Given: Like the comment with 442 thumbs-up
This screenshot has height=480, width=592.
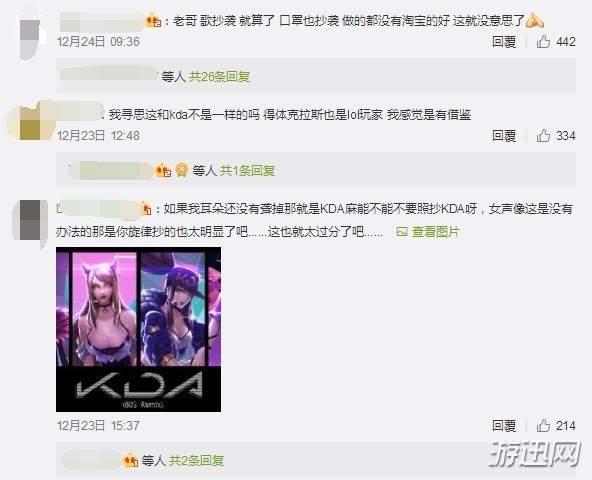Looking at the screenshot, I should 543,41.
